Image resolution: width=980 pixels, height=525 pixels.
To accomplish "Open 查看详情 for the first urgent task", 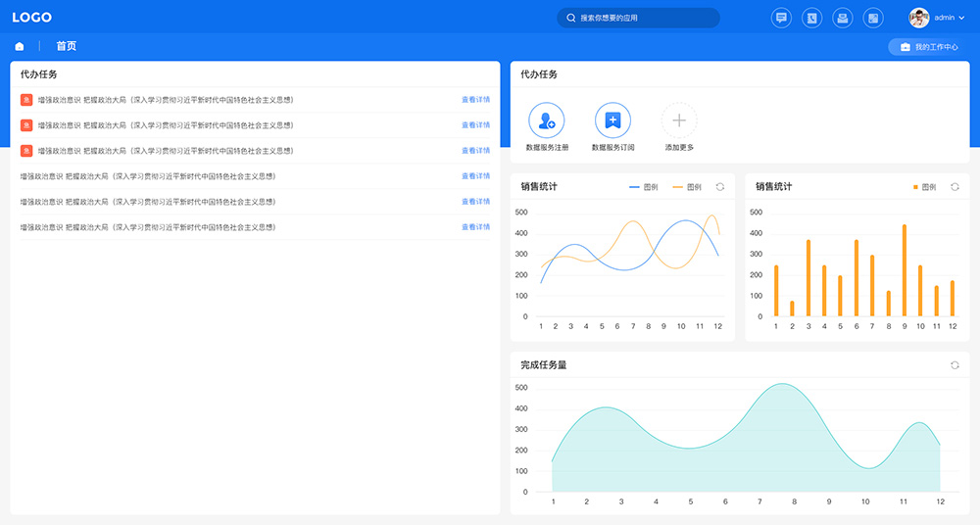I will click(x=475, y=100).
